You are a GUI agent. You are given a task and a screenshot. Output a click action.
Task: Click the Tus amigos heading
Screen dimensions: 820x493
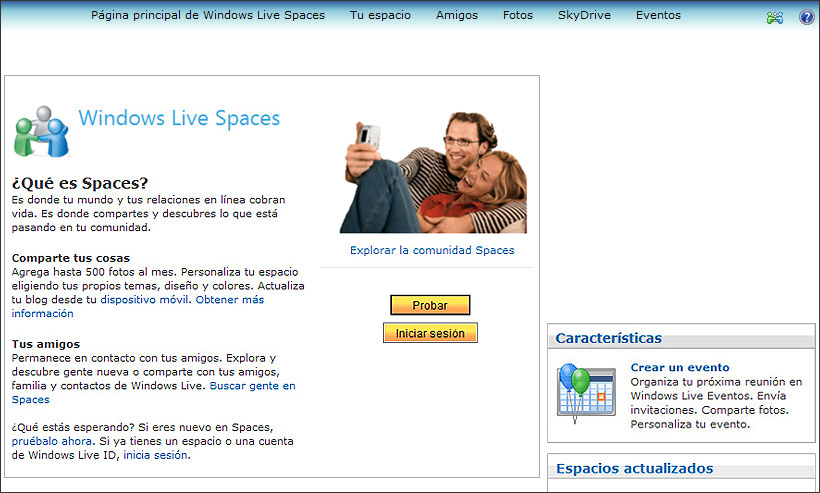point(46,344)
